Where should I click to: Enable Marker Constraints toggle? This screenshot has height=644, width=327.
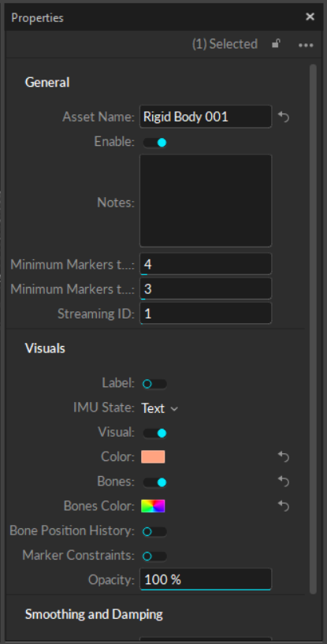point(155,556)
